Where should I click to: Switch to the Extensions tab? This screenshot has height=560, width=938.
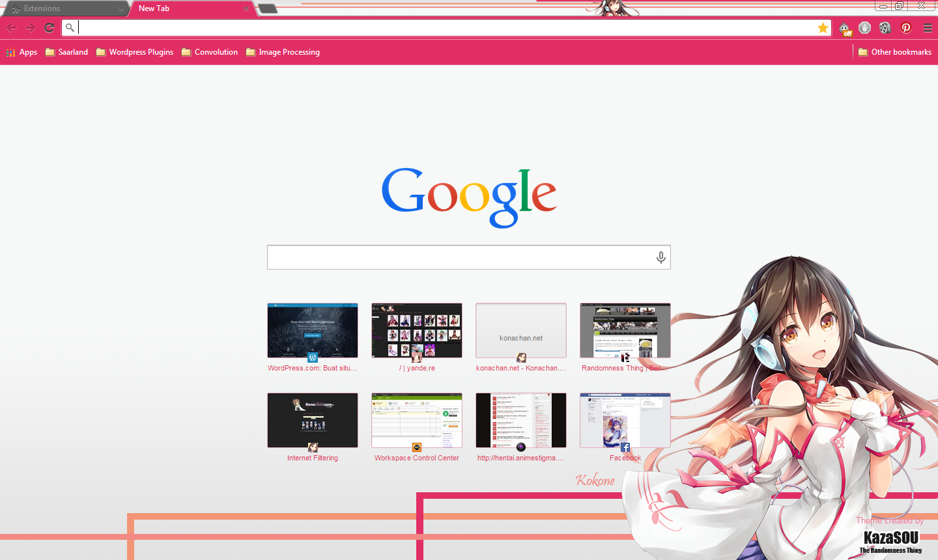coord(65,8)
